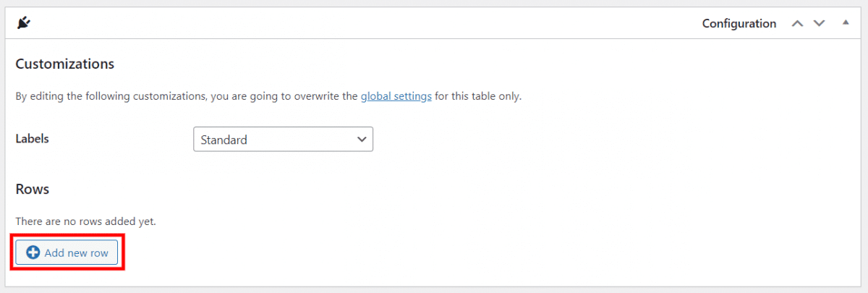Screen dimensions: 868x293
Task: Click the 'Add new row' button label text
Action: coord(76,252)
